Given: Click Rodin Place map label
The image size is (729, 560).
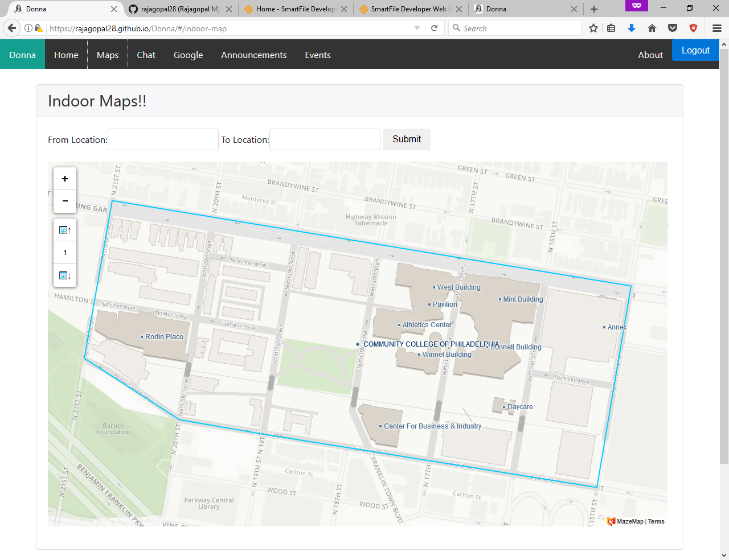Looking at the screenshot, I should (164, 337).
